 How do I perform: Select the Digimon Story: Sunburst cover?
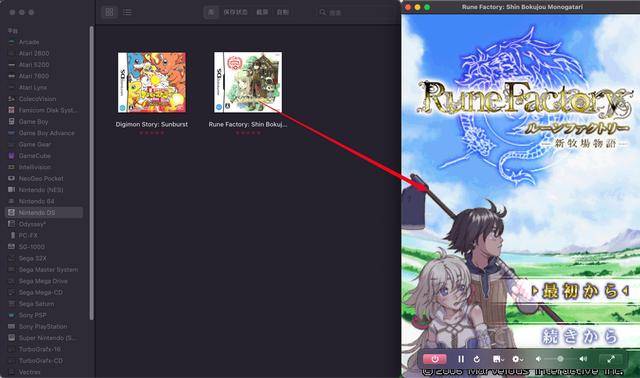coord(152,82)
